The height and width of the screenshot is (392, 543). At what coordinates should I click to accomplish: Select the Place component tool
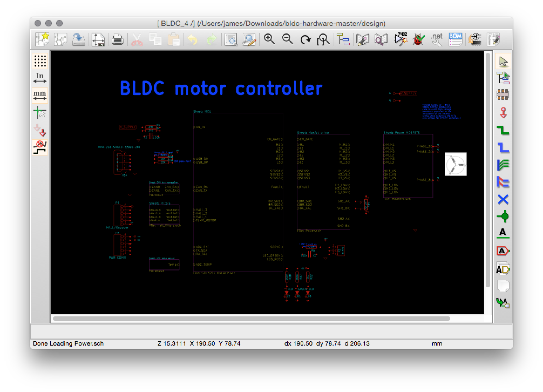coord(503,95)
